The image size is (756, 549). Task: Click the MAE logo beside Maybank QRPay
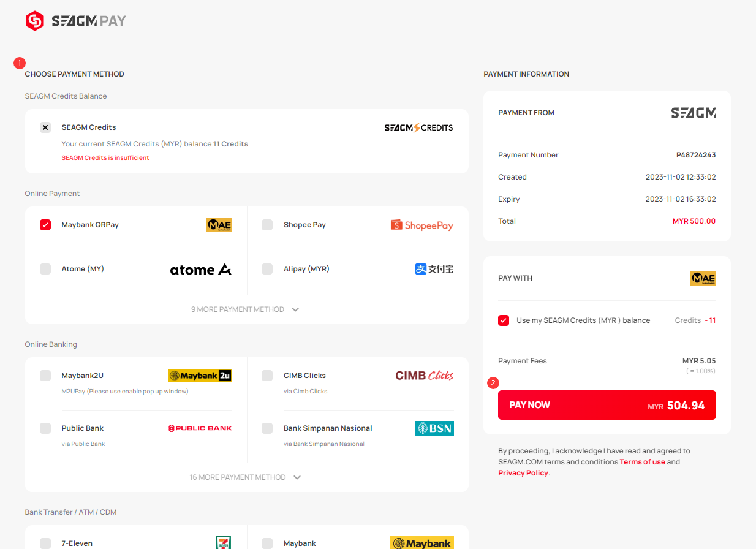click(219, 225)
